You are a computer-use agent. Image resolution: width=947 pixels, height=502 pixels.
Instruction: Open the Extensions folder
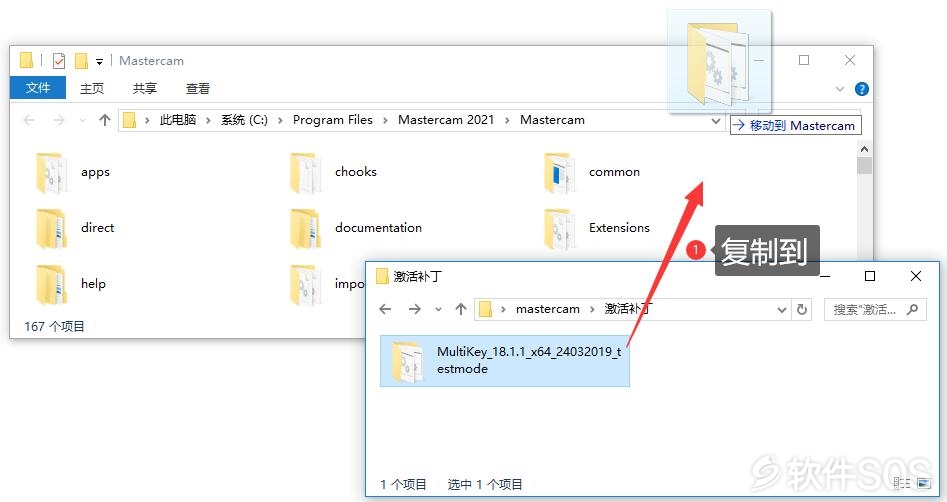pos(597,228)
